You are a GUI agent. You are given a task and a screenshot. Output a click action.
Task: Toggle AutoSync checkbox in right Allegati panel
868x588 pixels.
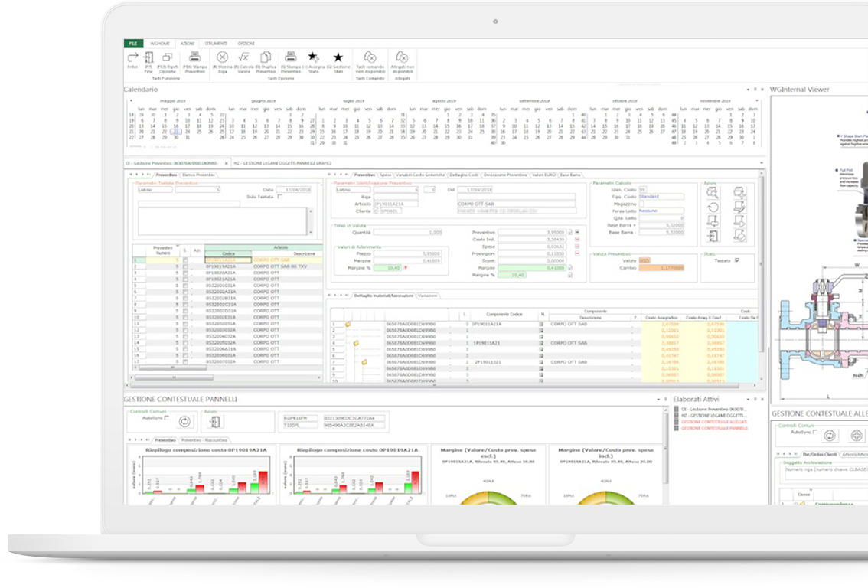pyautogui.click(x=815, y=432)
